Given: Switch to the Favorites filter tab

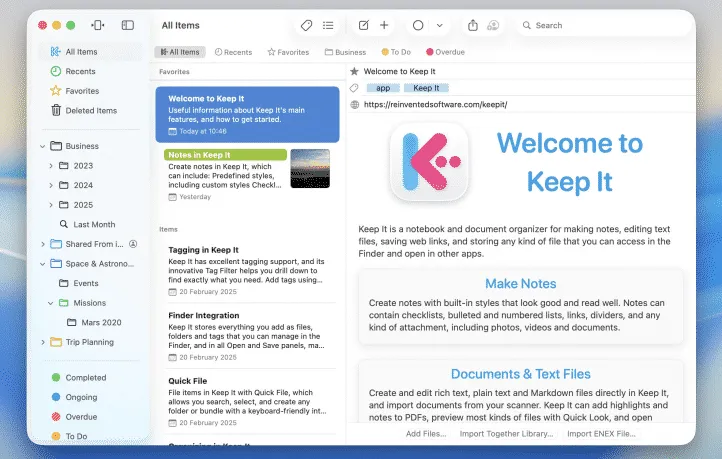Looking at the screenshot, I should coord(288,52).
